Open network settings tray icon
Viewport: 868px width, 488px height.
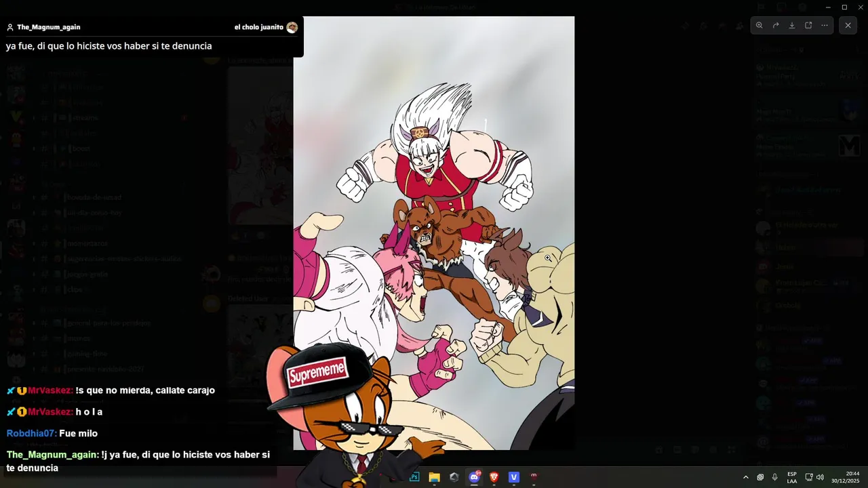[809, 477]
